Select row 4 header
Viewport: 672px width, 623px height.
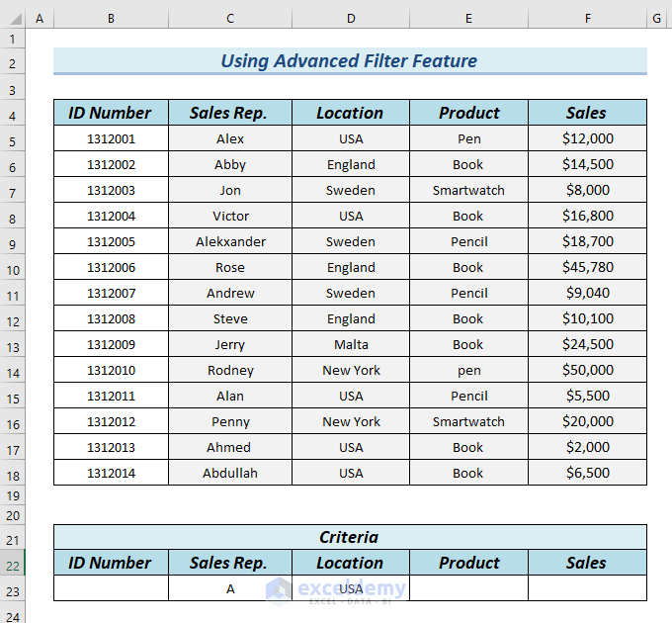[x=12, y=115]
